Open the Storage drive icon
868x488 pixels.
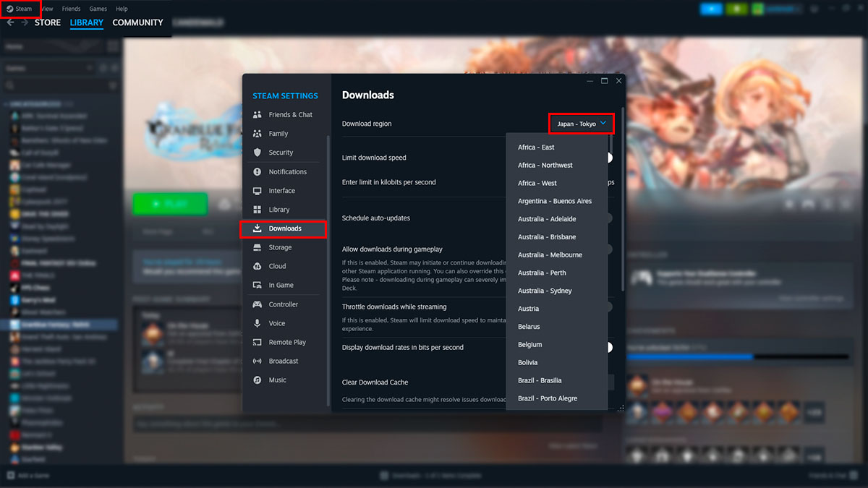tap(257, 247)
